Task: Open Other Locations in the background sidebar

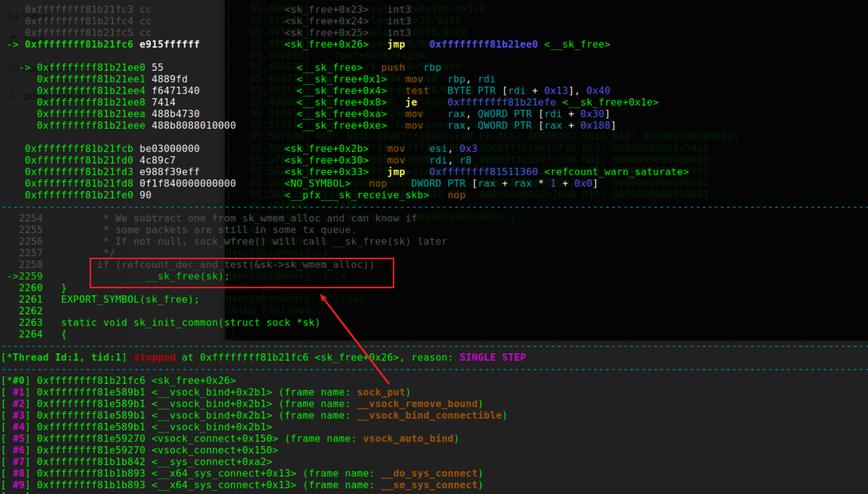Action: pyautogui.click(x=30, y=97)
